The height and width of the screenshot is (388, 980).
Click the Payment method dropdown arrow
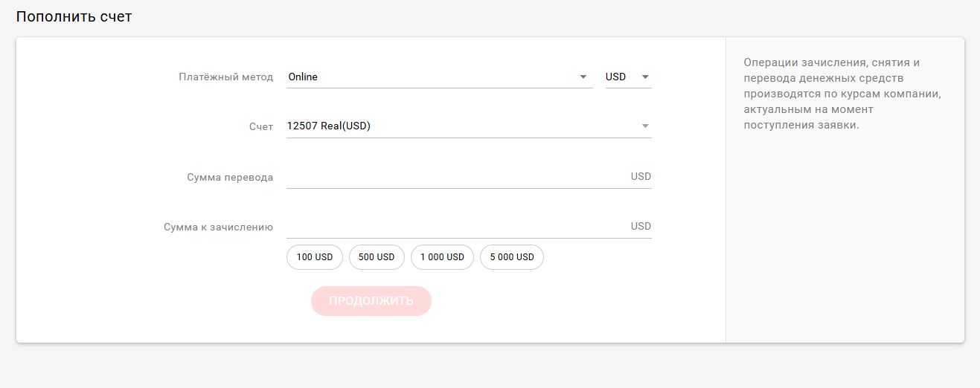point(583,77)
